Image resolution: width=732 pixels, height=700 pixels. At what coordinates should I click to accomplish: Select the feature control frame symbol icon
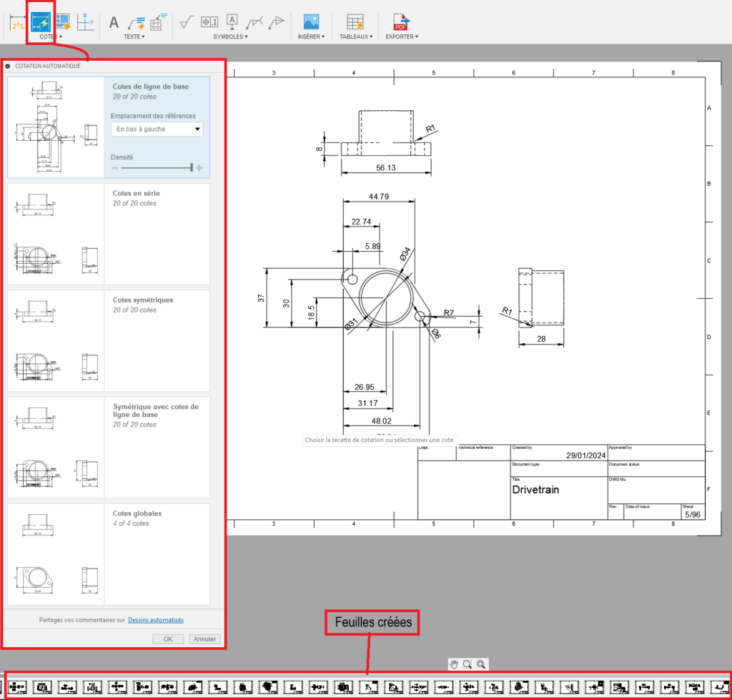[x=209, y=22]
